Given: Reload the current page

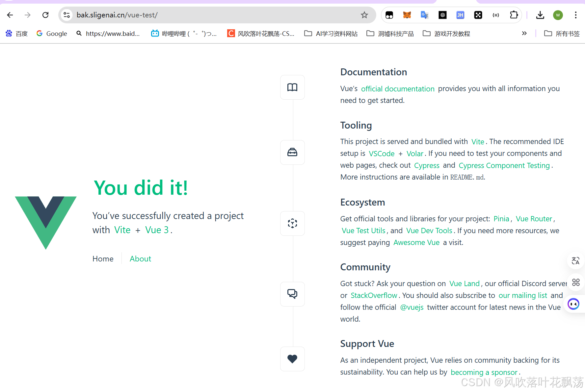Looking at the screenshot, I should click(45, 15).
